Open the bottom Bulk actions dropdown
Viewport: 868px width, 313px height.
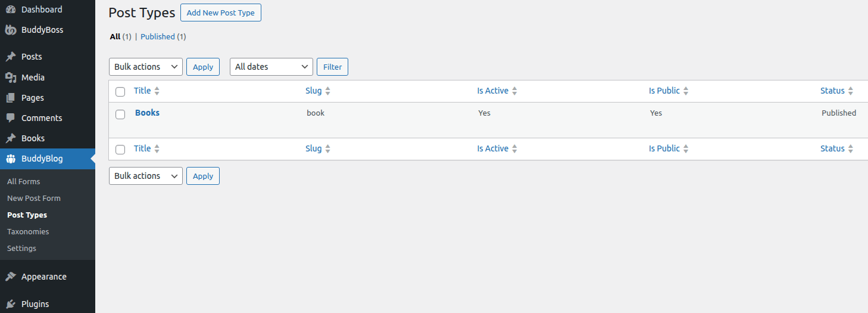pyautogui.click(x=146, y=176)
